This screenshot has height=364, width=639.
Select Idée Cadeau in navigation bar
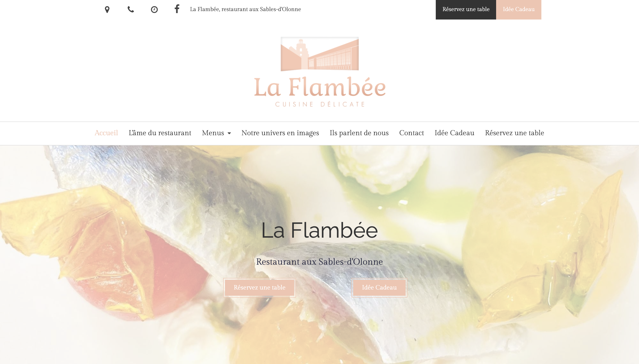(454, 133)
